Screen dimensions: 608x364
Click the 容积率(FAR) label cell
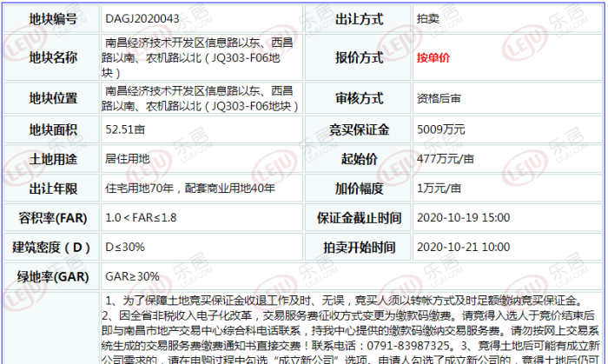click(x=52, y=218)
